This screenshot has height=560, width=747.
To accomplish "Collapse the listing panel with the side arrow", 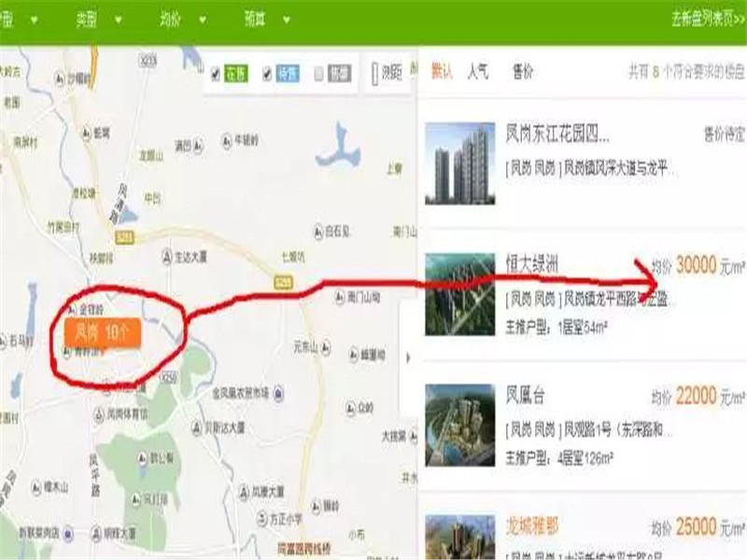I will click(x=408, y=357).
